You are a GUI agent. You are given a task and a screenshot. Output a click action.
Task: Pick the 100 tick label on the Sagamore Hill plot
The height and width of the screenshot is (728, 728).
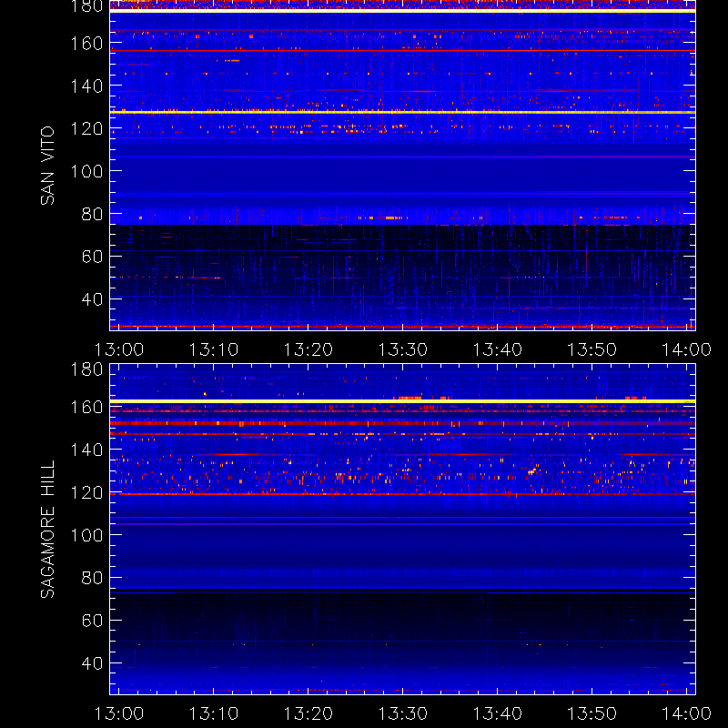(x=86, y=535)
